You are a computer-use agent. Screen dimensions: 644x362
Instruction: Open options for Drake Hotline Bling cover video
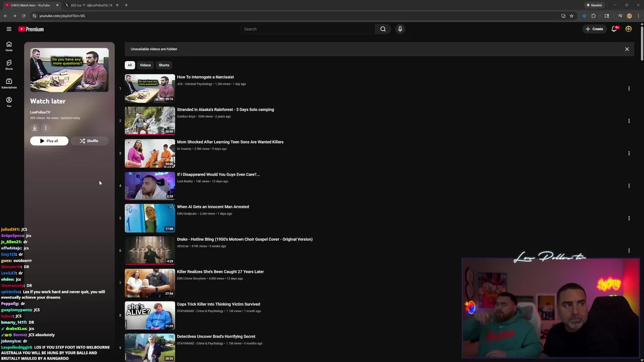(x=628, y=250)
